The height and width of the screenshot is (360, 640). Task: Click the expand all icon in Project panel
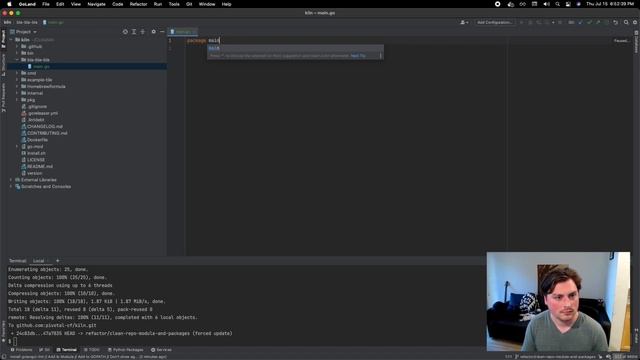(134, 32)
